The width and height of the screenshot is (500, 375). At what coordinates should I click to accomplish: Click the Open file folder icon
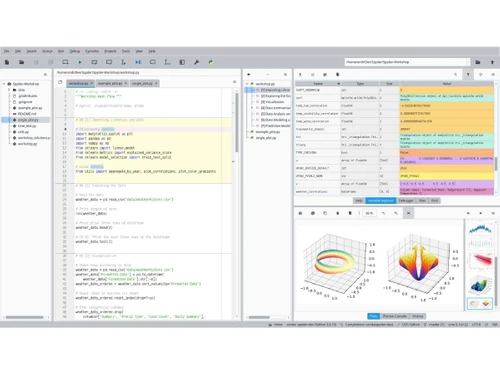(22, 62)
